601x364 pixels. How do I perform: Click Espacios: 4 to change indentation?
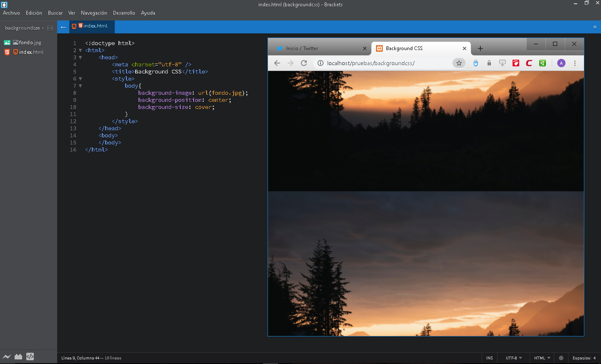click(585, 358)
